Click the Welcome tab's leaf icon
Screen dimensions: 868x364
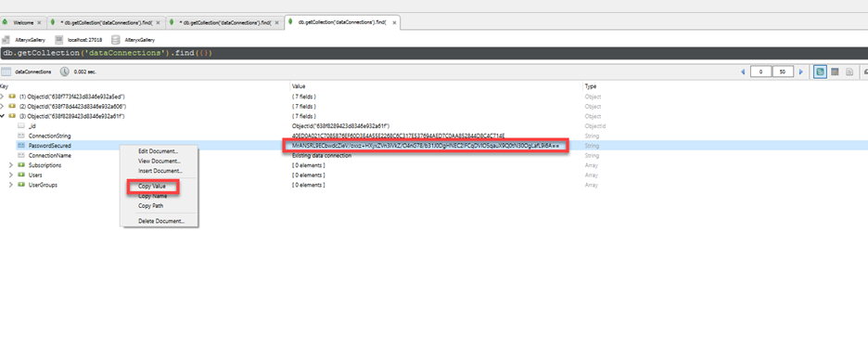point(5,22)
